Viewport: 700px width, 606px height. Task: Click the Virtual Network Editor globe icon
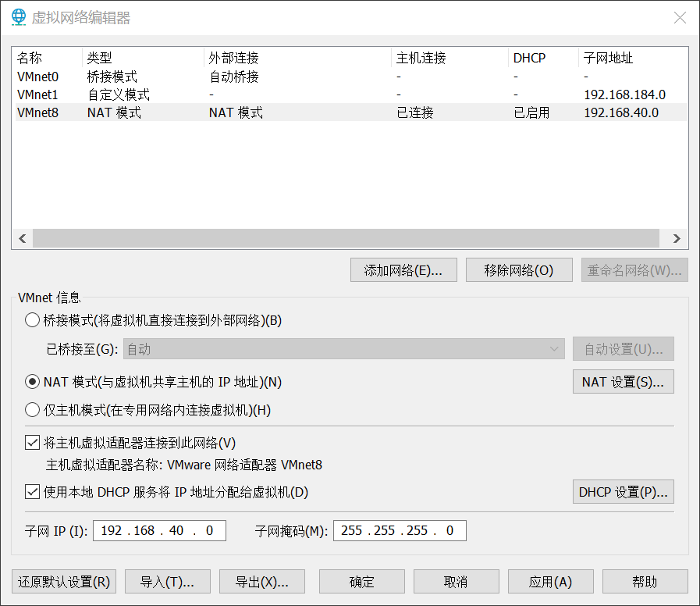[19, 17]
